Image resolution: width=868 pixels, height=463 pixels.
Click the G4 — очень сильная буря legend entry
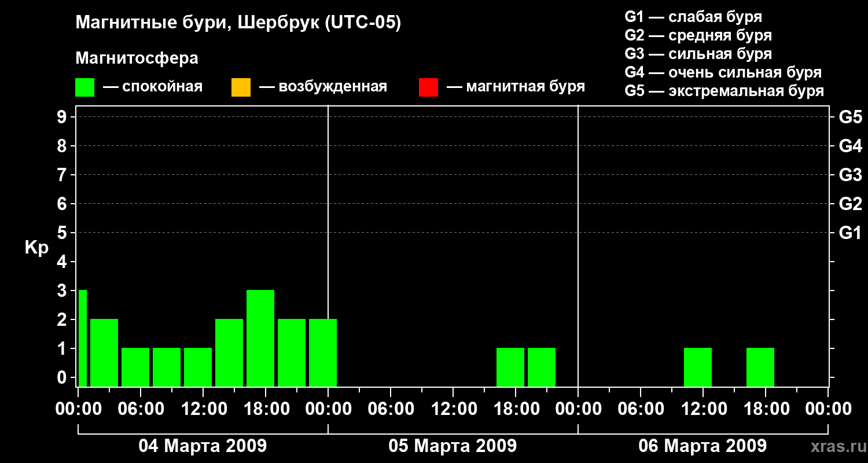click(723, 72)
